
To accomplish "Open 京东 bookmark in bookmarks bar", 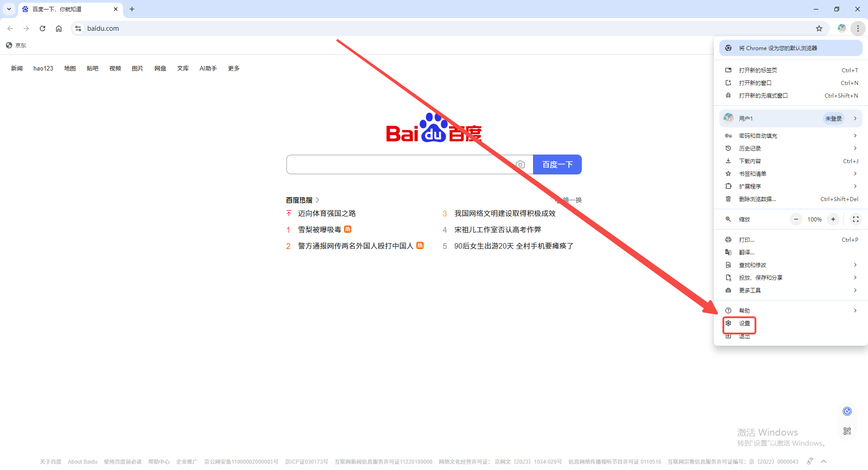I will tap(16, 45).
